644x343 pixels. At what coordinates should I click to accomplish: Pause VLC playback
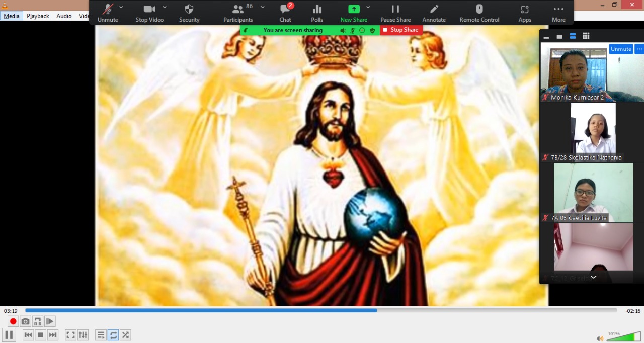[x=9, y=335]
